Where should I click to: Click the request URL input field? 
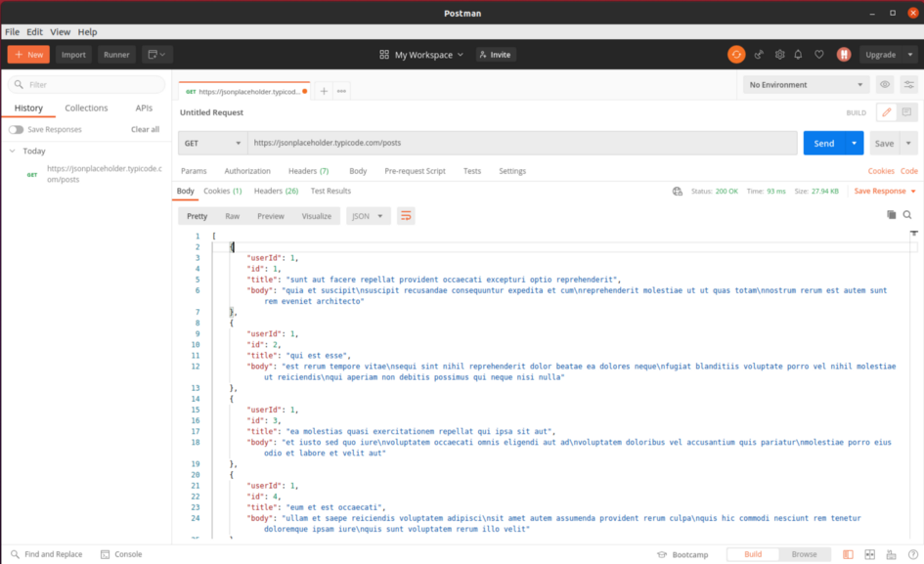(x=522, y=143)
